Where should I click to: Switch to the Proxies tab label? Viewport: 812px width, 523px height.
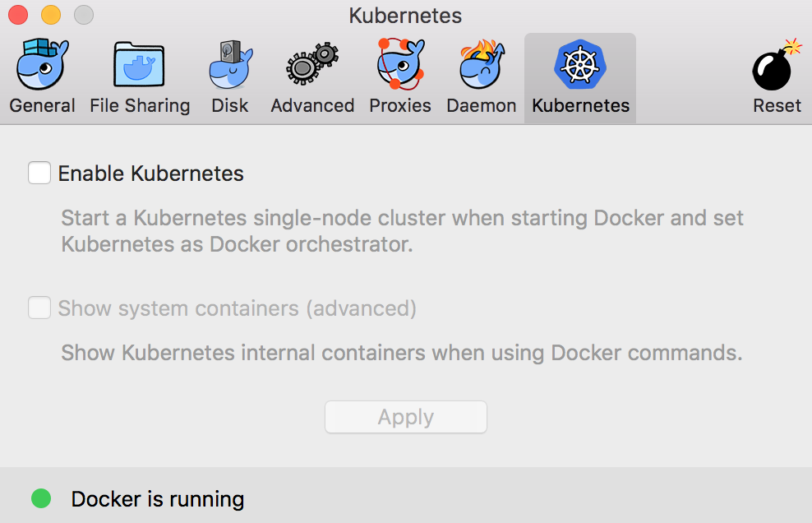(400, 105)
